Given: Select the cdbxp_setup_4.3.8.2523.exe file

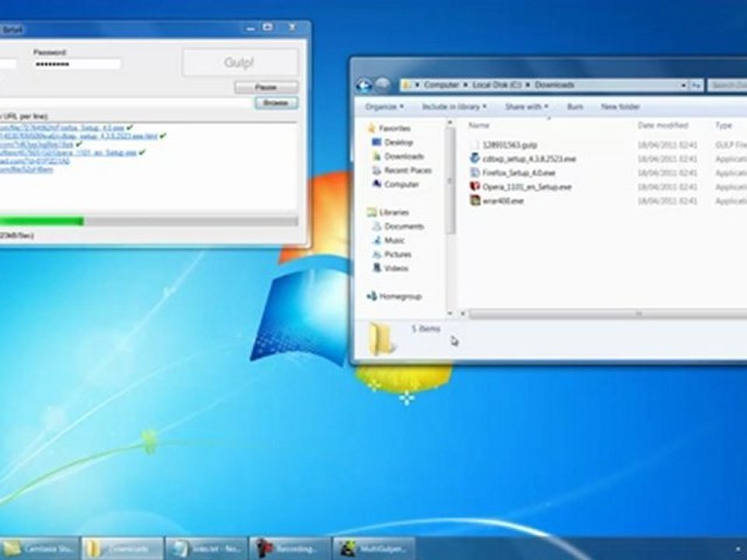Looking at the screenshot, I should pos(529,159).
